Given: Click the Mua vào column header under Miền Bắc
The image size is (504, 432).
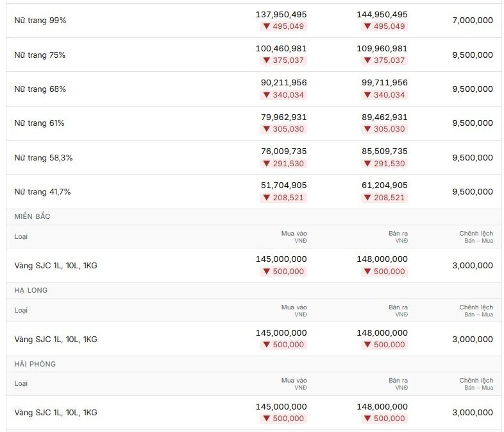Looking at the screenshot, I should [x=294, y=236].
